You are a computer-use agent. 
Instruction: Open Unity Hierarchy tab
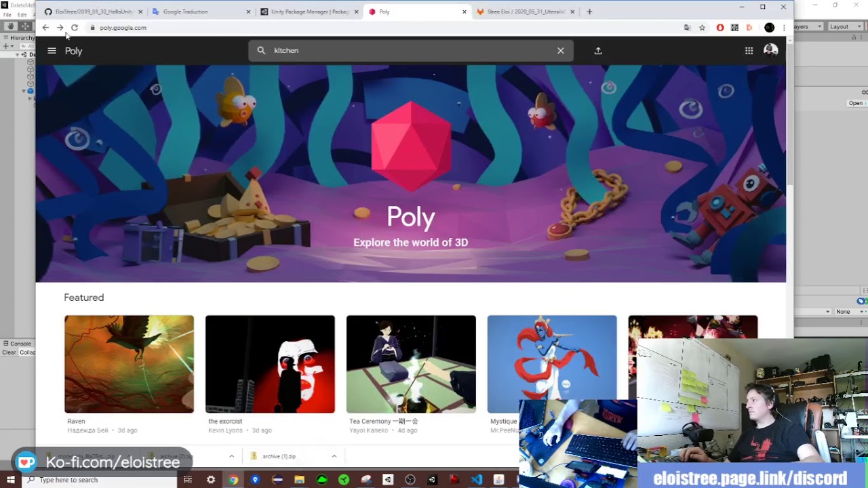(19, 38)
